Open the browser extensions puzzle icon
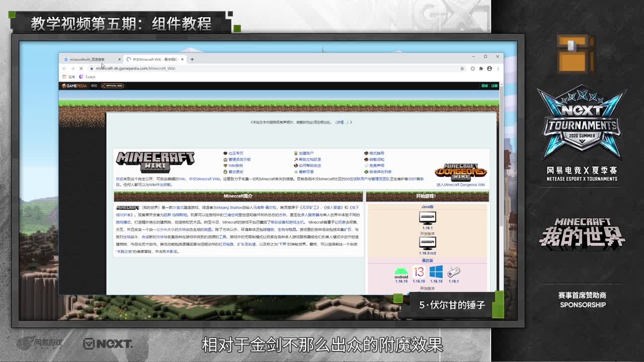The width and height of the screenshot is (644, 362). pyautogui.click(x=481, y=68)
